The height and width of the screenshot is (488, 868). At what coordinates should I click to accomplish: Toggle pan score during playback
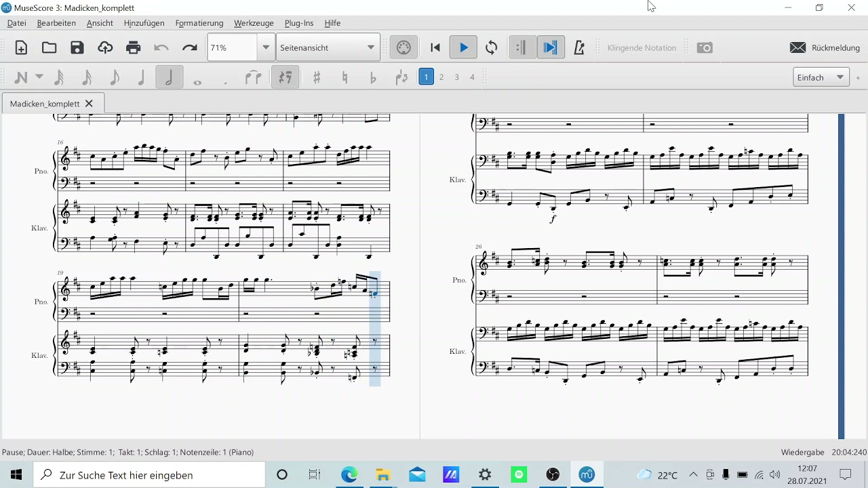(x=551, y=47)
